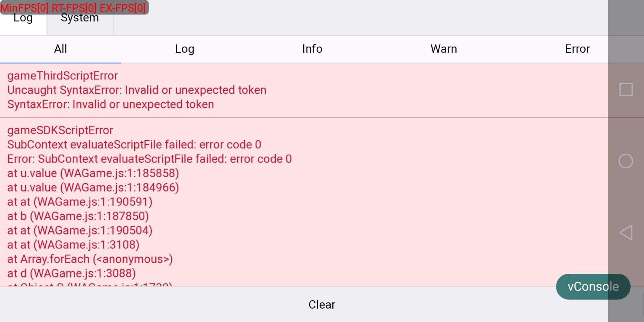Select the gameSDKScriptError log entry title
This screenshot has width=644, height=322.
[60, 130]
